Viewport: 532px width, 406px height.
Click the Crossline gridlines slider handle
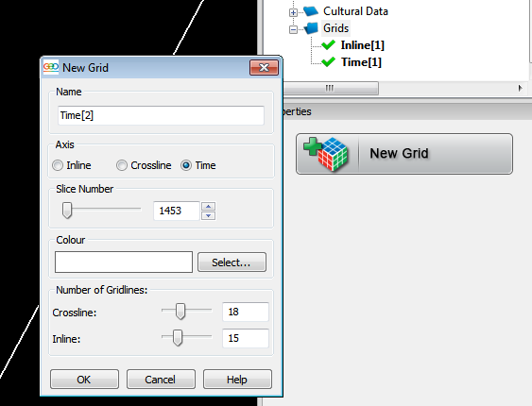tap(180, 311)
